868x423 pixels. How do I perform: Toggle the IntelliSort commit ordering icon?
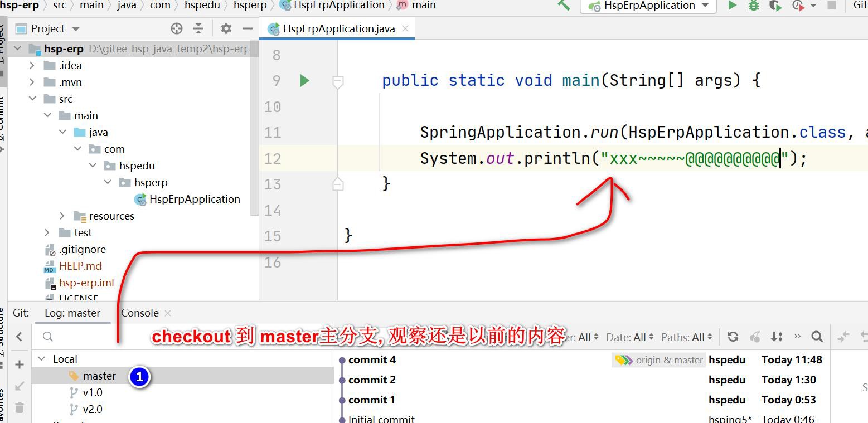click(777, 337)
